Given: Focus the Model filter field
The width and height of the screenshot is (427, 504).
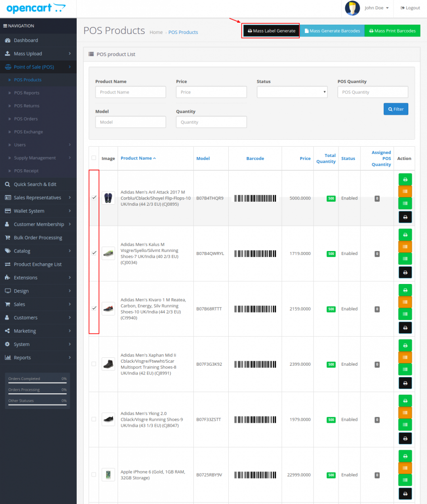Looking at the screenshot, I should [x=130, y=122].
